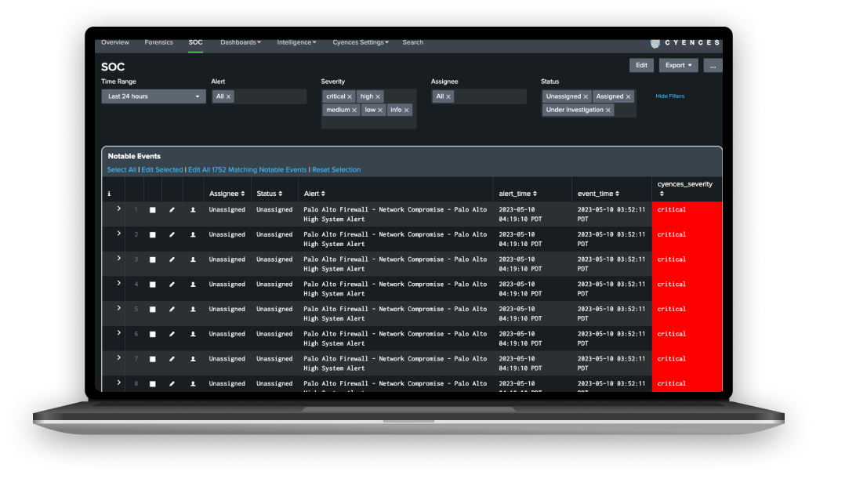856x504 pixels.
Task: Go to the Forensics tab
Action: [159, 42]
